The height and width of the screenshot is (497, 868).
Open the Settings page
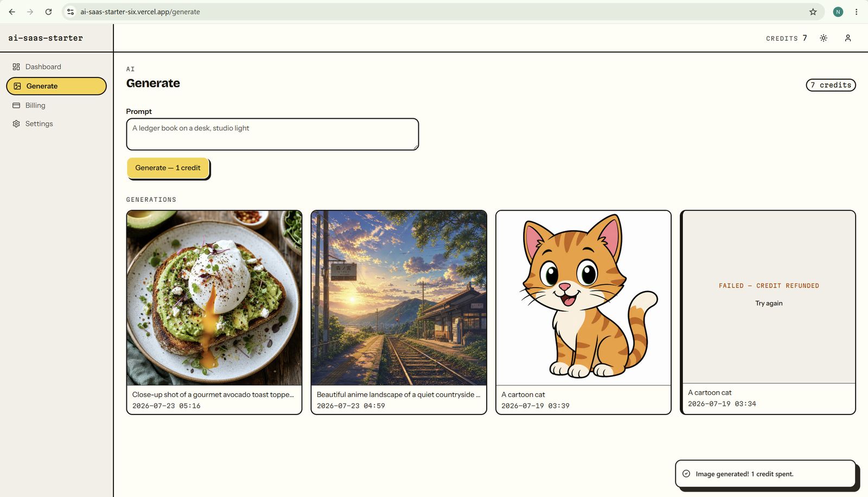click(x=56, y=124)
